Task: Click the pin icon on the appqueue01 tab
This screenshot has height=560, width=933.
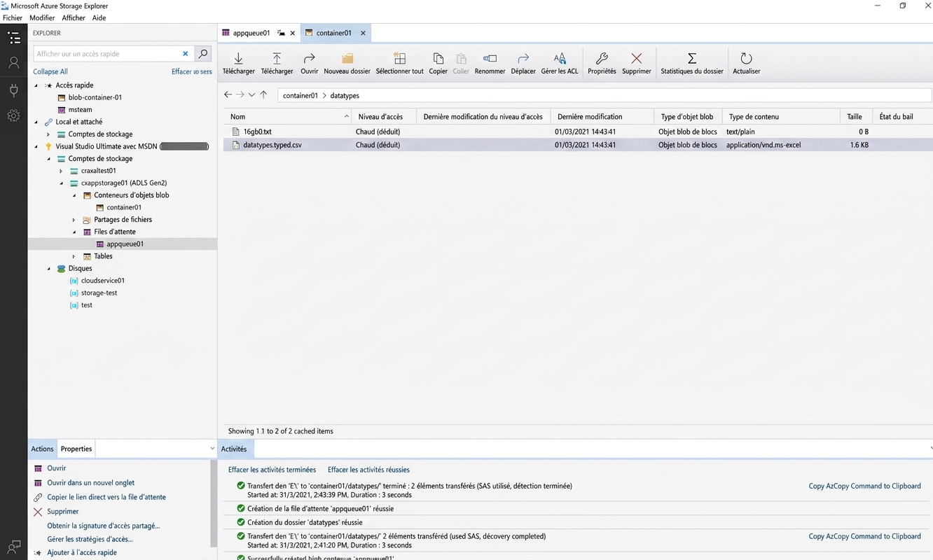Action: coord(281,33)
